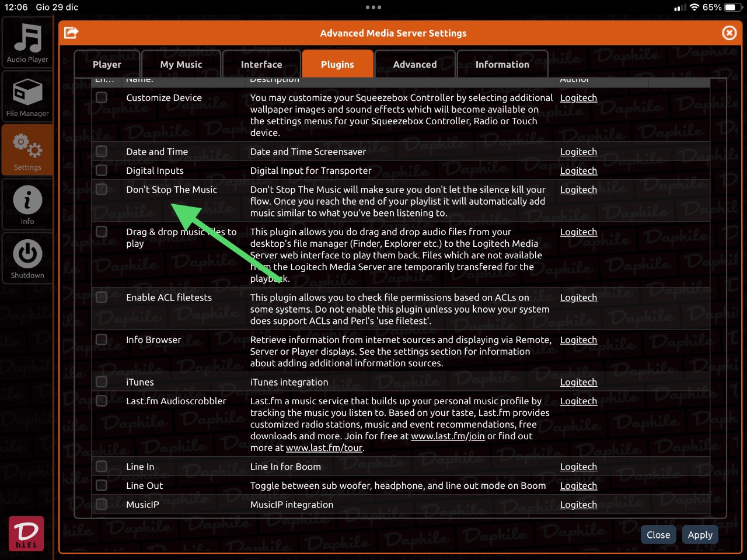Click the Date and Time Screensaver description
The height and width of the screenshot is (560, 747).
(308, 152)
